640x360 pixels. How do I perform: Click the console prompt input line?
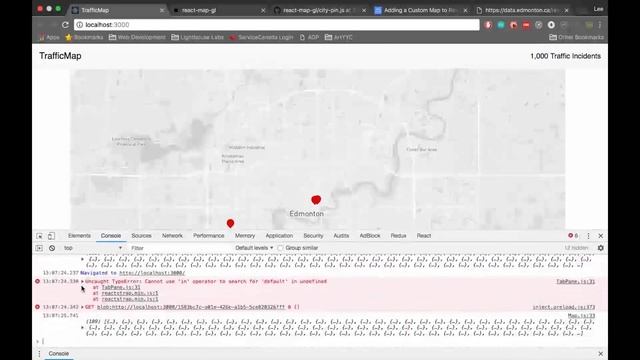click(318, 341)
